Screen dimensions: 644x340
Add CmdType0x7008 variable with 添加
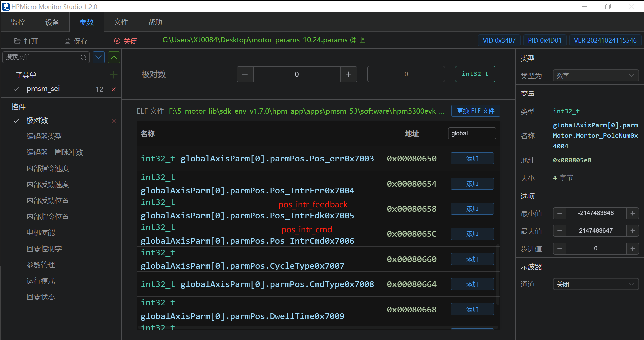point(472,284)
